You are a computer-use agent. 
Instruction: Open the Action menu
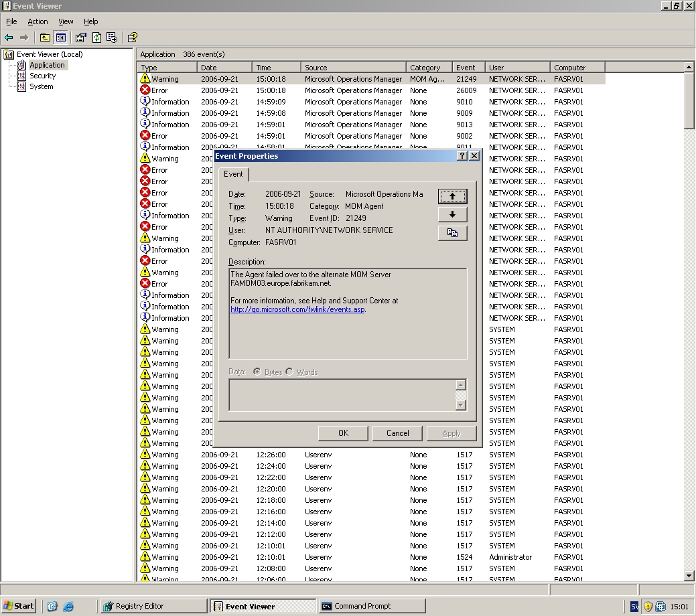[38, 21]
